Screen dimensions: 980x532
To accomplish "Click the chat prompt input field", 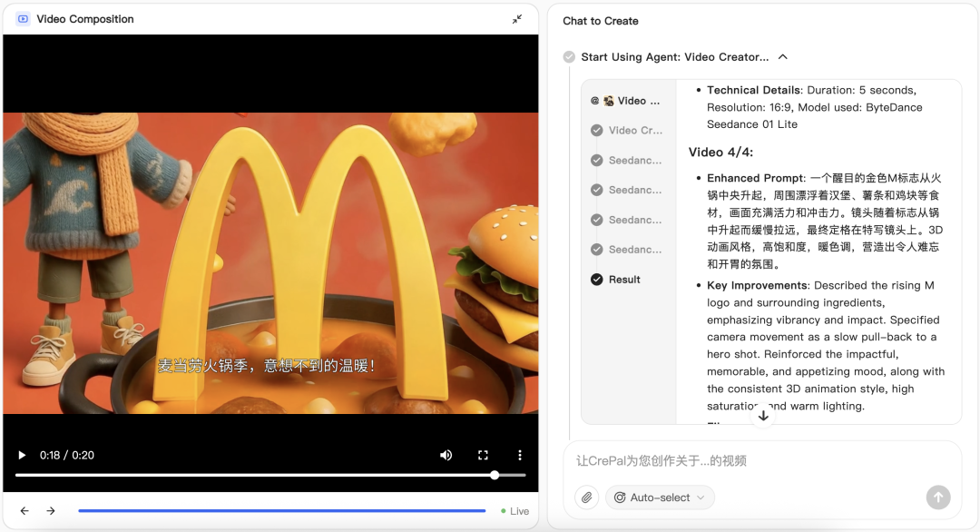I will 762,460.
